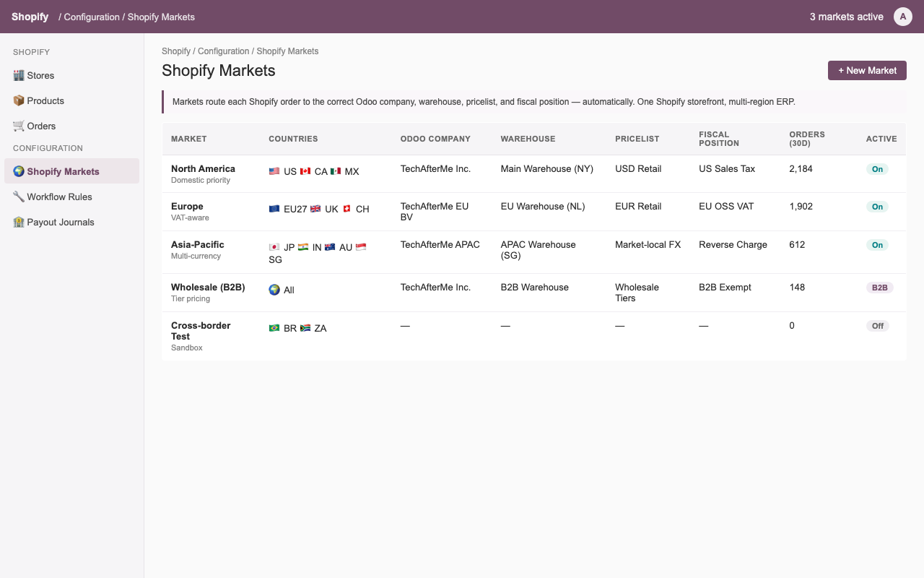
Task: Toggle the On badge for Europe
Action: (x=877, y=207)
